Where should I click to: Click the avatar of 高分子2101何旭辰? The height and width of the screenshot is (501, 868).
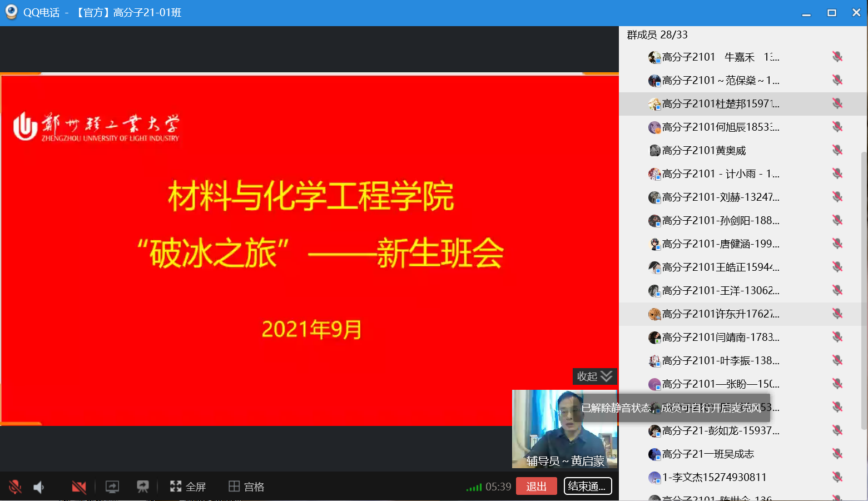pos(654,127)
